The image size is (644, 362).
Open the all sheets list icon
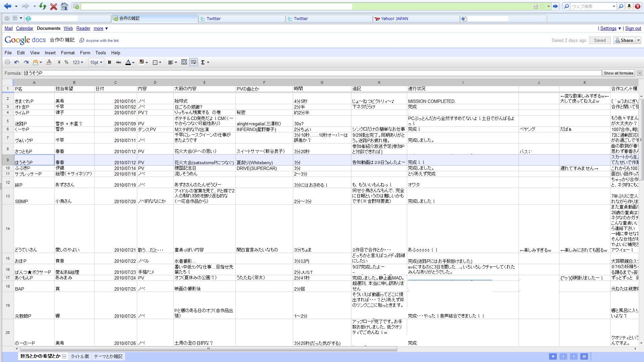point(584,356)
